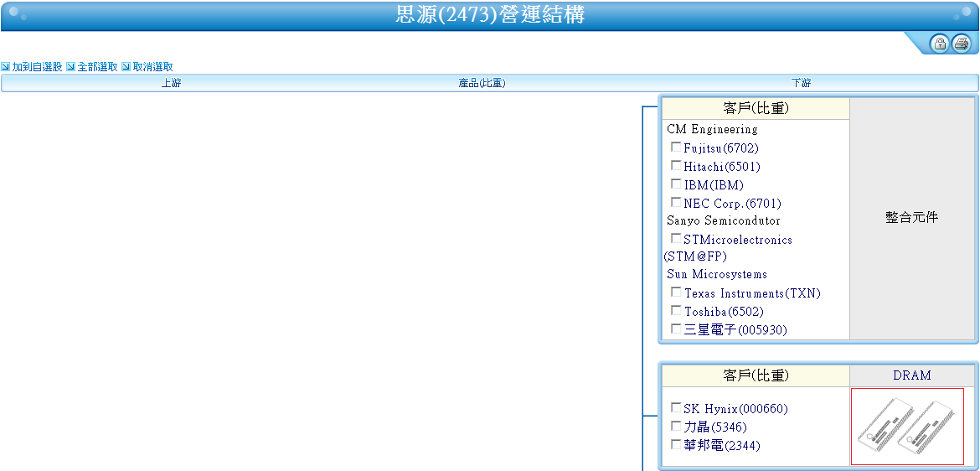Check the Toshiba(6502) checkbox
This screenshot has height=471, width=980.
tap(676, 310)
